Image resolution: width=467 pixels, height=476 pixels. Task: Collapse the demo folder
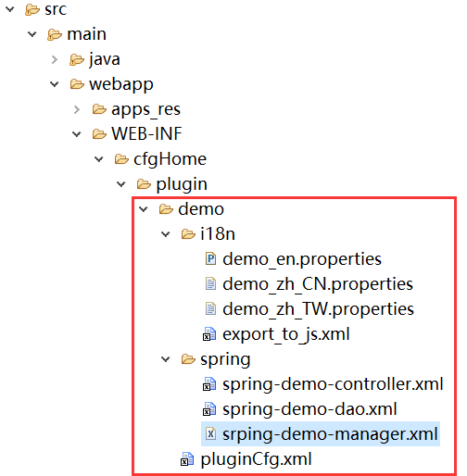point(144,209)
